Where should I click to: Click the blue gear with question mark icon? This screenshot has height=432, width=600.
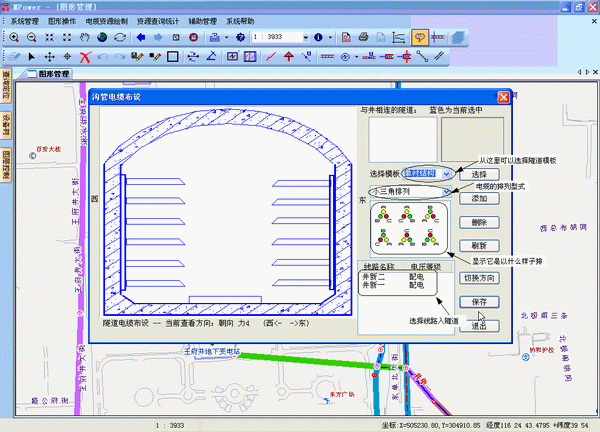pos(240,37)
